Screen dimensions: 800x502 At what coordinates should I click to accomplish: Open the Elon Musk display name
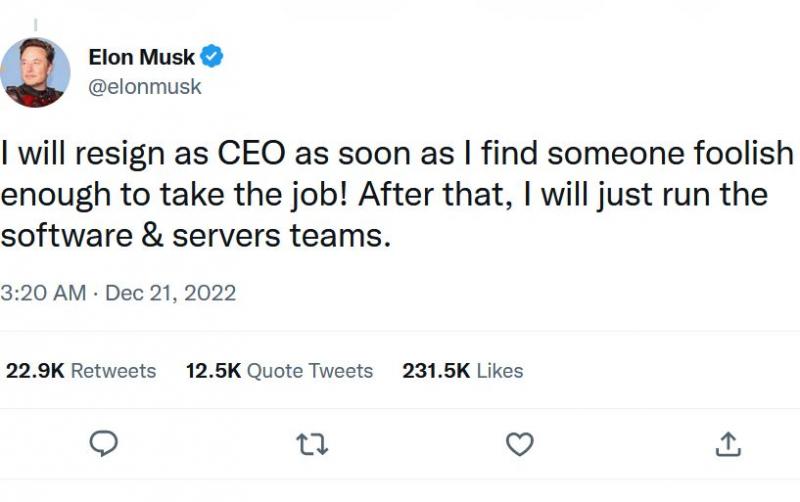pyautogui.click(x=141, y=57)
